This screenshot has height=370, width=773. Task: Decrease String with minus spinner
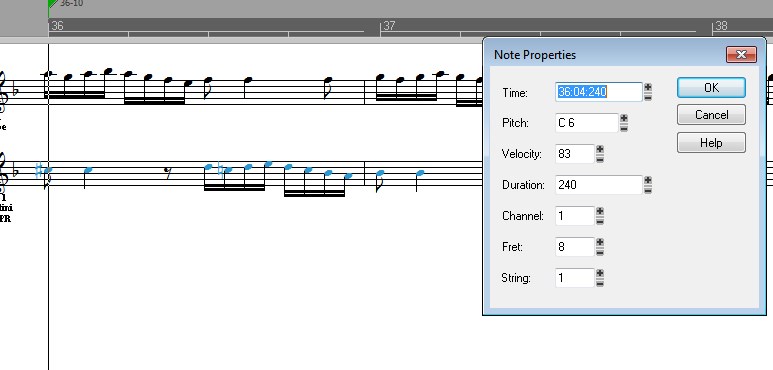click(600, 283)
